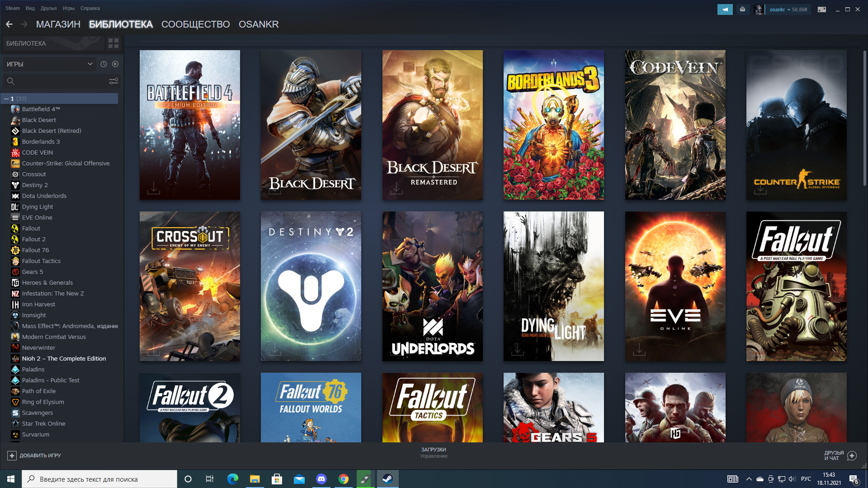Open the Друзья menu
Screen dimensions: 868x488
click(x=48, y=8)
